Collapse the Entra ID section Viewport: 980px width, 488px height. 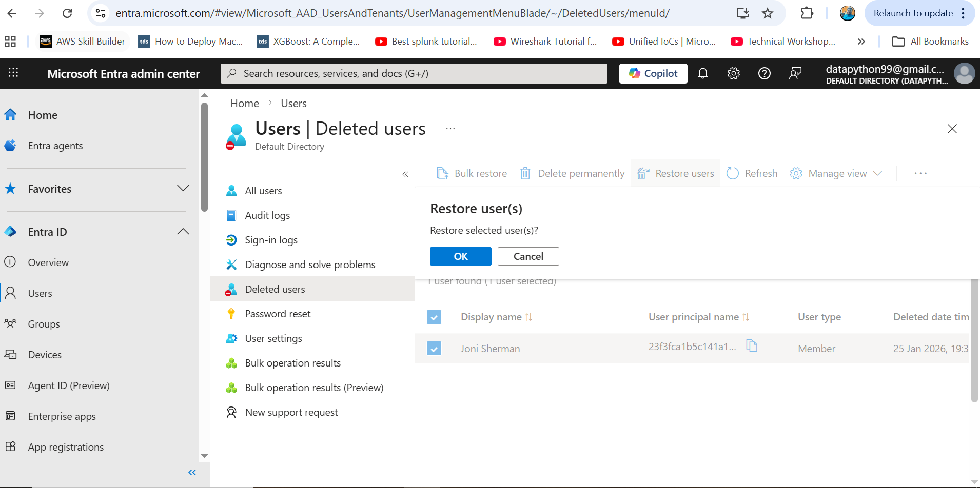coord(183,231)
